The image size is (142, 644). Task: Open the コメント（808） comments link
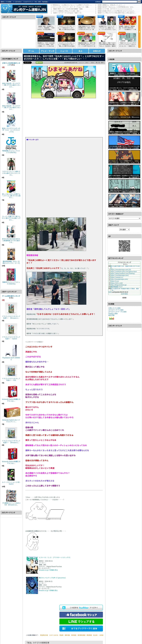84,63
